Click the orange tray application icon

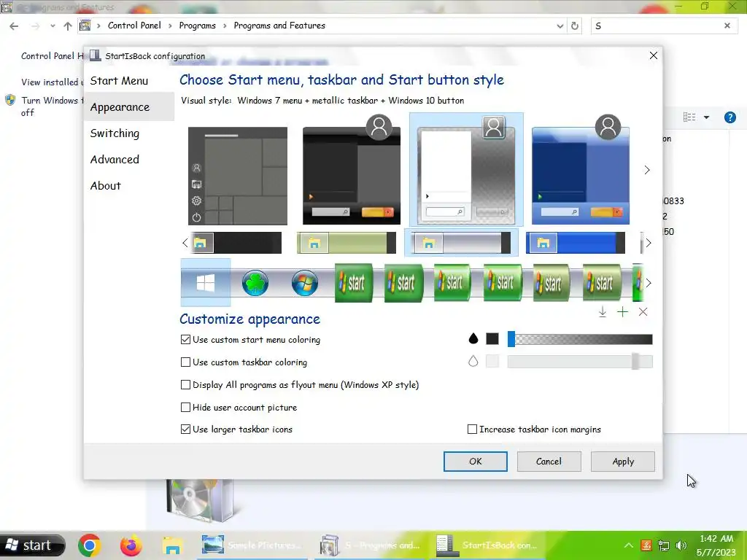tap(646, 545)
